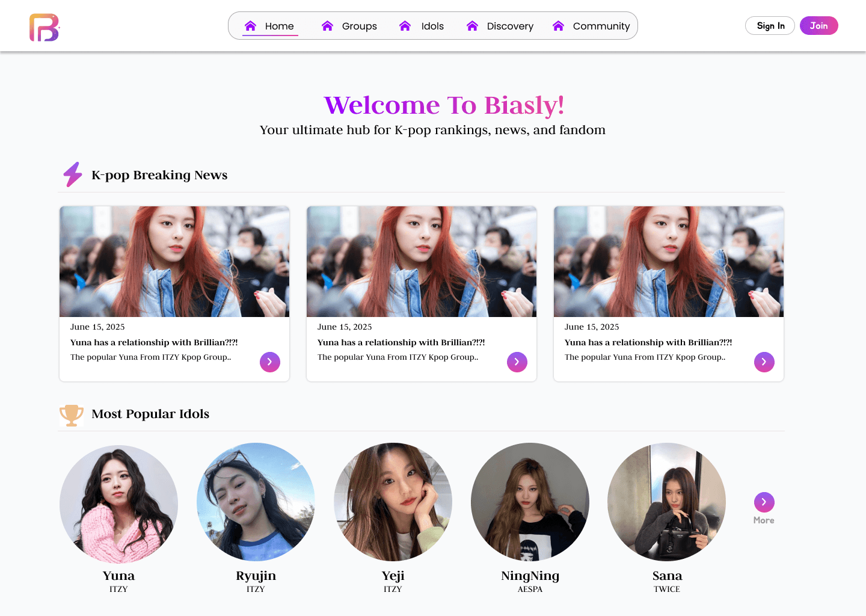
Task: View NingNing's profile picture
Action: (530, 502)
